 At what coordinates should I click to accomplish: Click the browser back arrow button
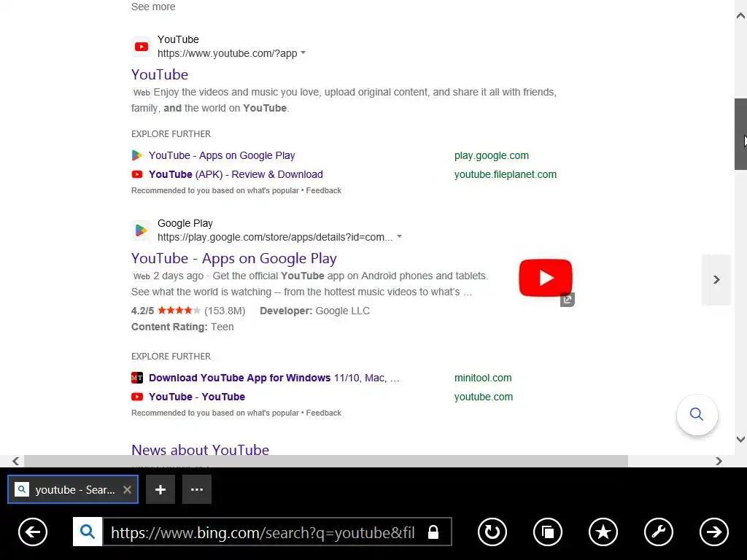pos(33,532)
